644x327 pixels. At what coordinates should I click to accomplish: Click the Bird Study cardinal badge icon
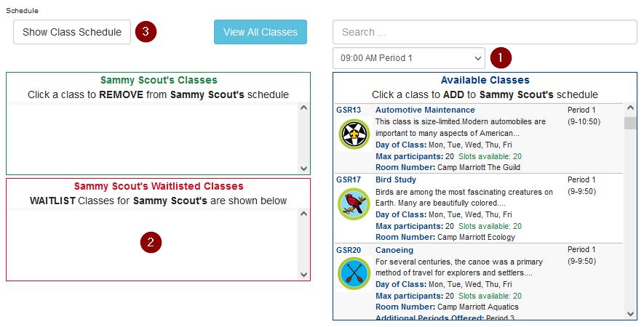point(354,204)
